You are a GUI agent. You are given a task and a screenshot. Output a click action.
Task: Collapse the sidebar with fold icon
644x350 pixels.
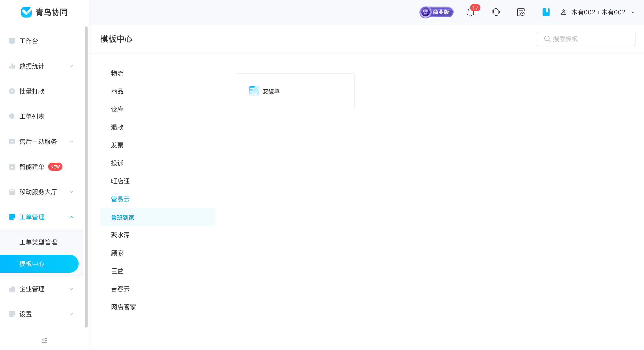click(x=44, y=340)
